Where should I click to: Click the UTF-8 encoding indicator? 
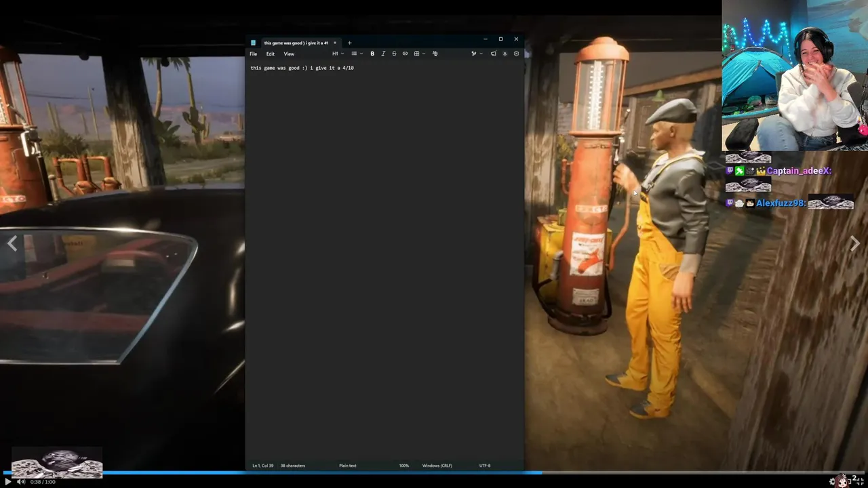pos(485,466)
